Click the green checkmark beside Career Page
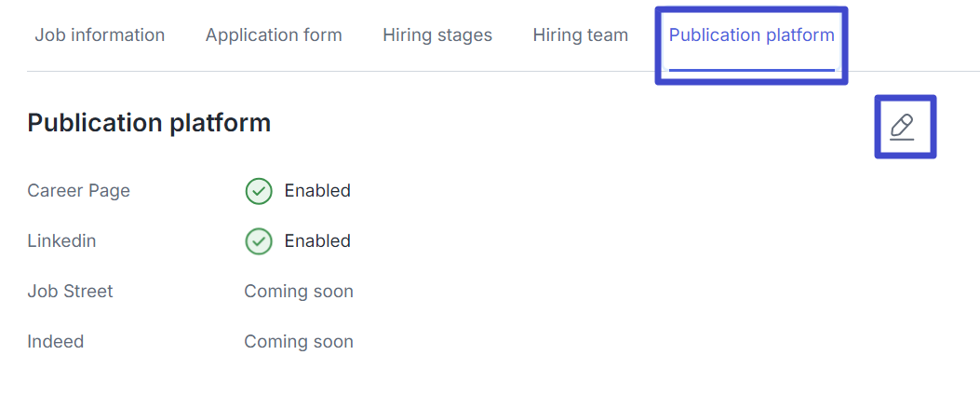Viewport: 980px width, 396px height. click(259, 191)
